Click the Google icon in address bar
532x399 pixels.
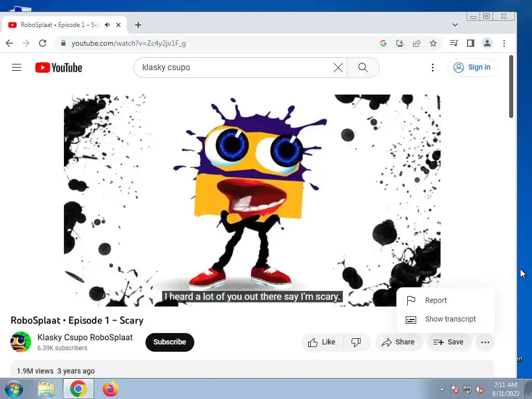(x=383, y=43)
